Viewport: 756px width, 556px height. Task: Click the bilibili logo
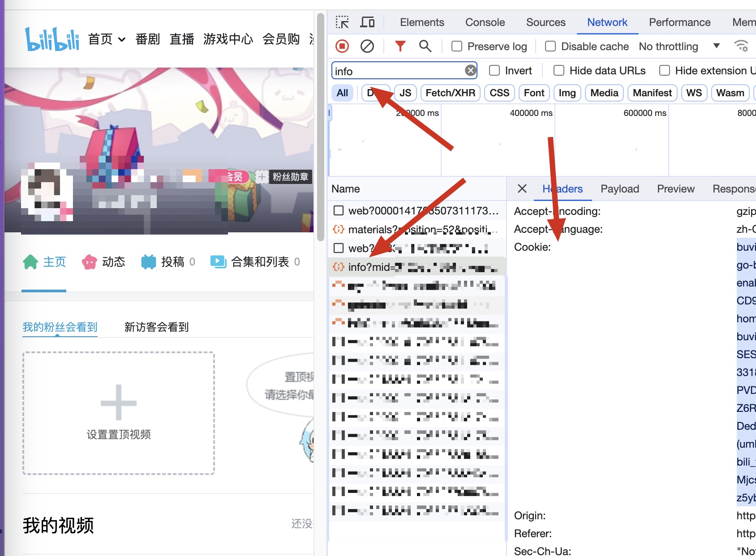click(52, 39)
